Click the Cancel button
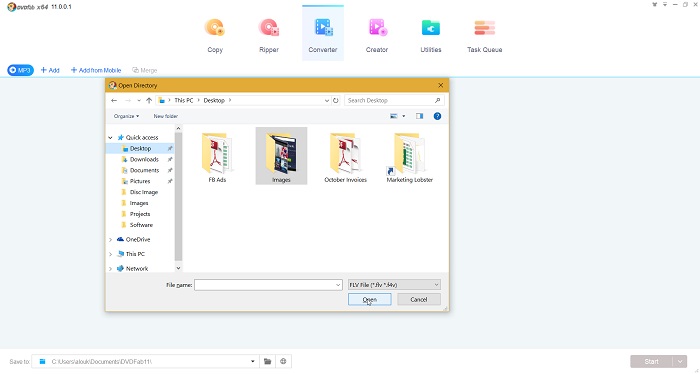700x374 pixels. click(x=419, y=299)
